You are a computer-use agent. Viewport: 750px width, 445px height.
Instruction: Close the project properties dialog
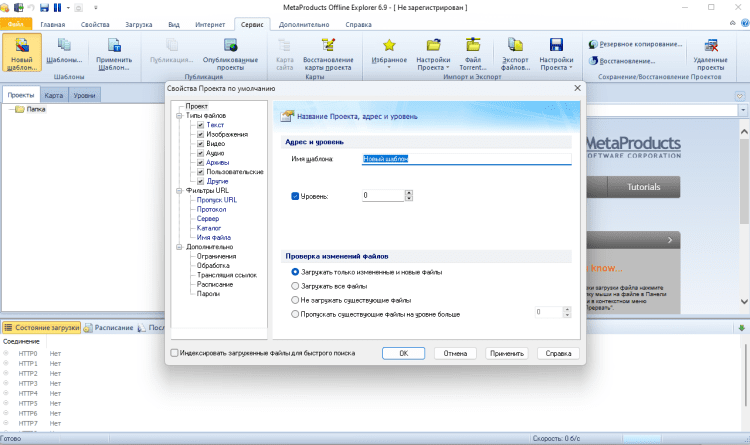577,88
